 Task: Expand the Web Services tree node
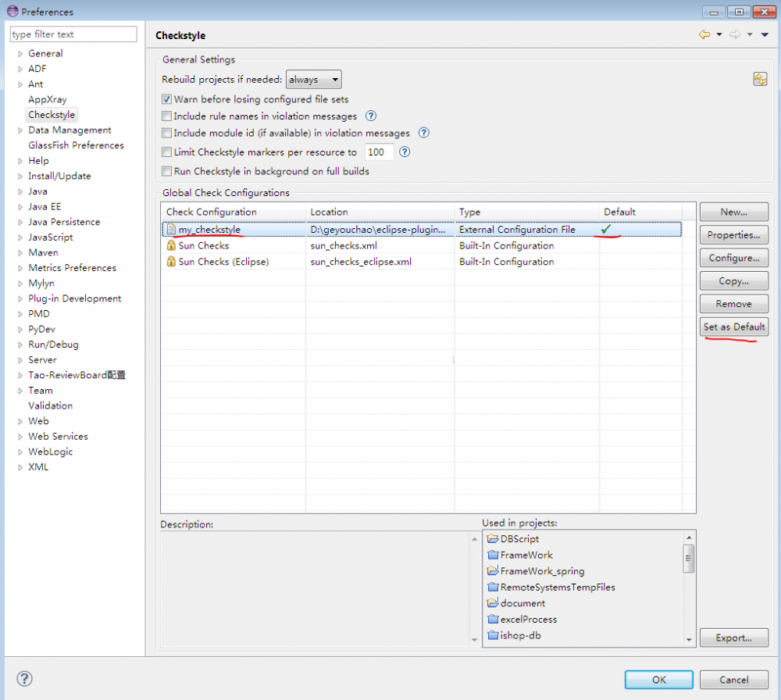20,437
